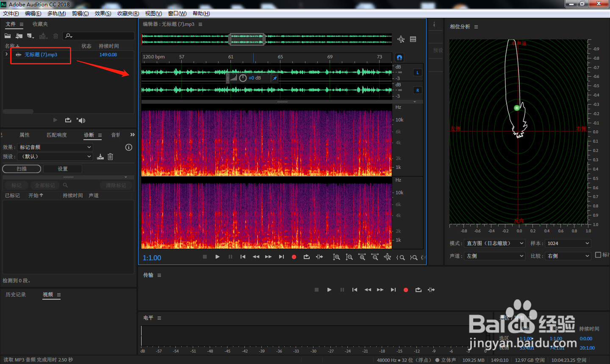Open the 电平 panel menu icon
This screenshot has height=364, width=610.
pos(159,318)
